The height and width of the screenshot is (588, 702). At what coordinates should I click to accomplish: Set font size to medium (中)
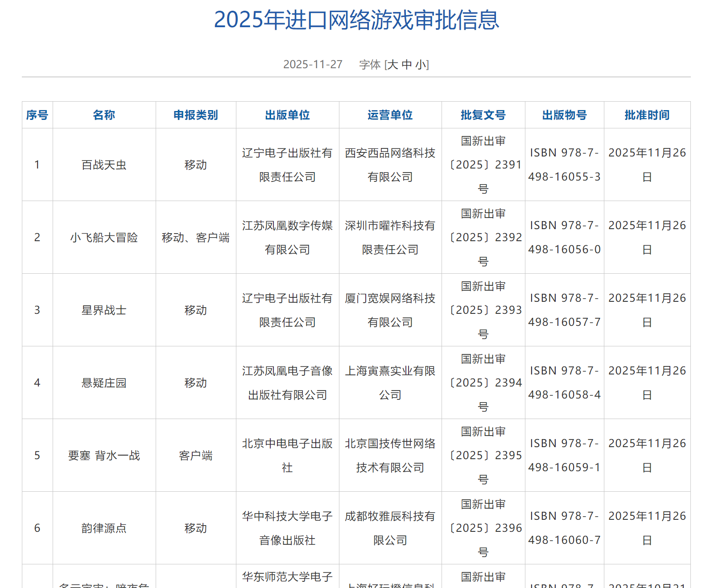pos(407,65)
